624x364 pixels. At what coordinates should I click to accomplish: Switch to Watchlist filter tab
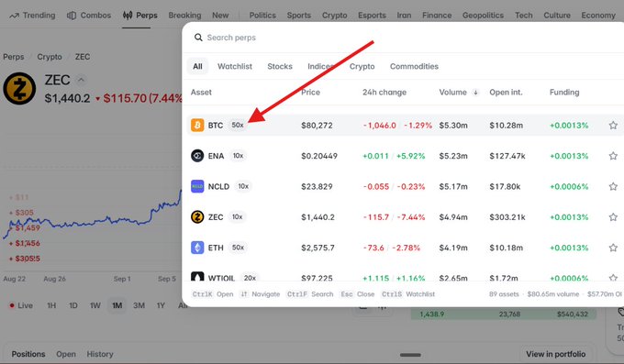pos(235,66)
